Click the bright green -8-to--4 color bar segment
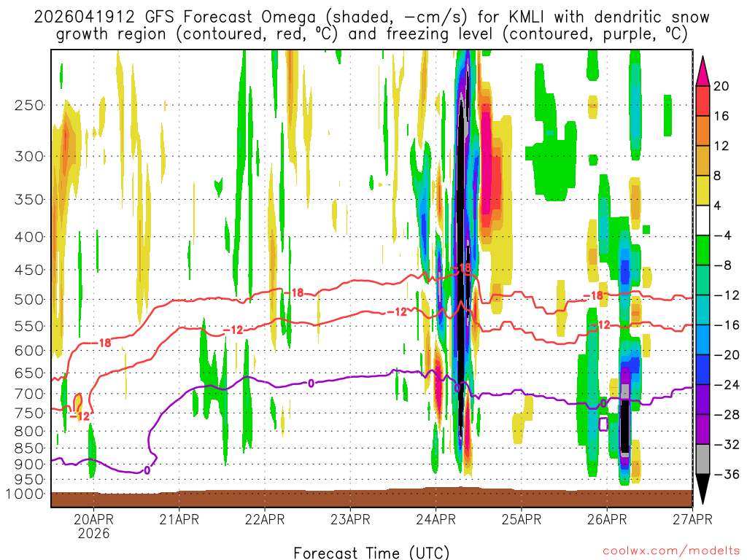 (703, 250)
